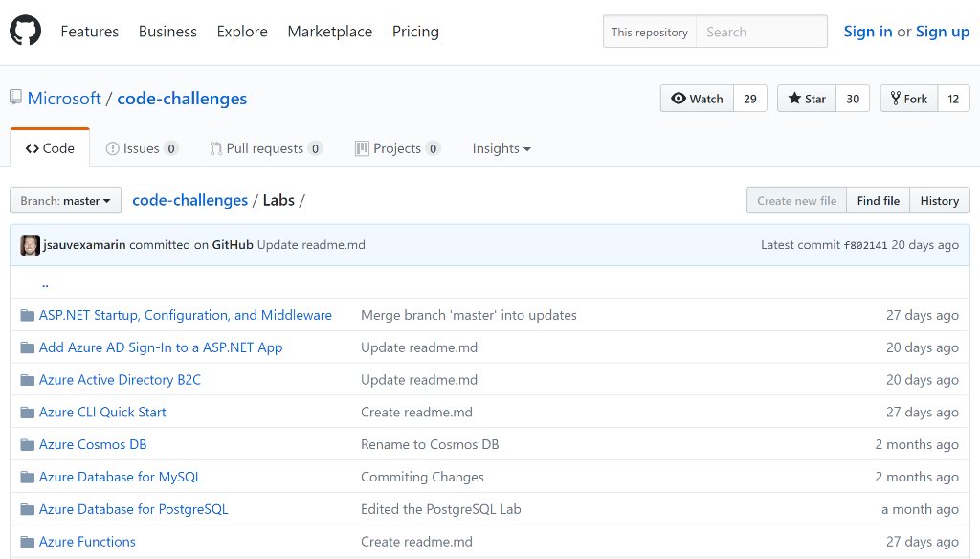
Task: Click 'a month ago' timestamp in PostgreSQL row
Action: 920,509
